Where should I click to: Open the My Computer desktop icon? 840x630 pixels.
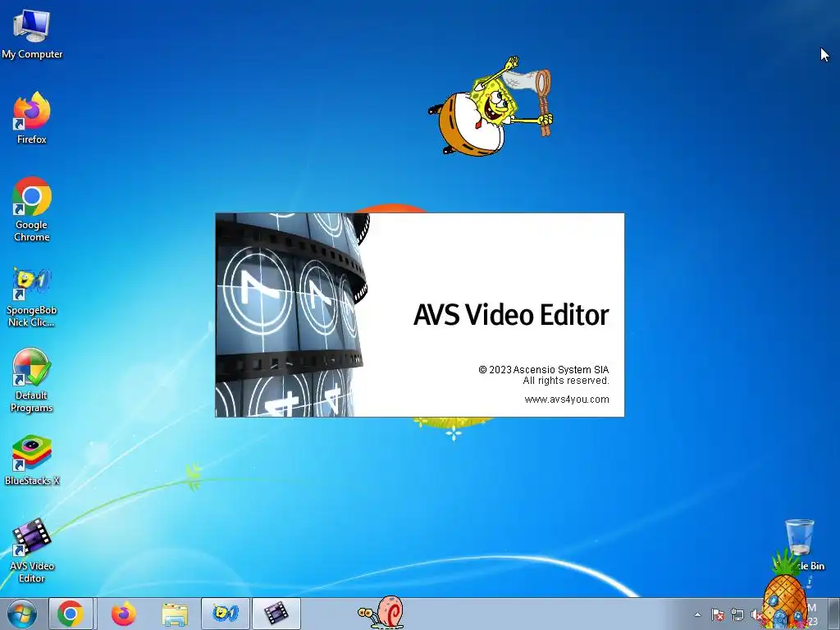[32, 34]
